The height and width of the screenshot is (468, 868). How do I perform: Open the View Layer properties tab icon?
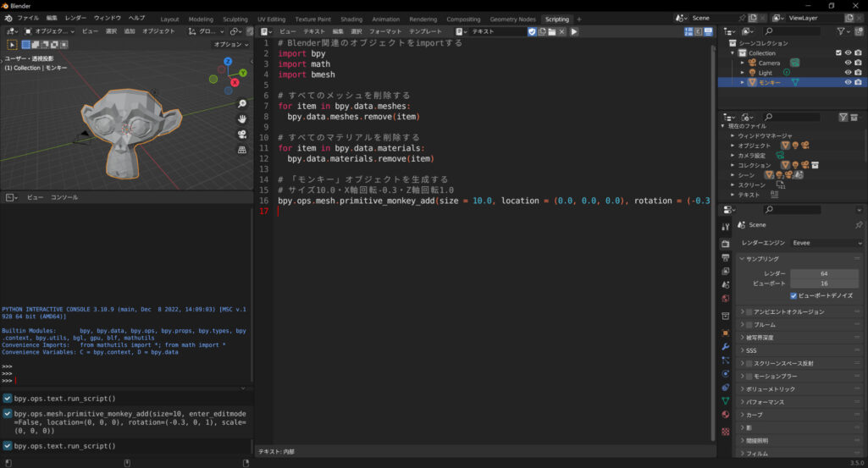(x=726, y=271)
